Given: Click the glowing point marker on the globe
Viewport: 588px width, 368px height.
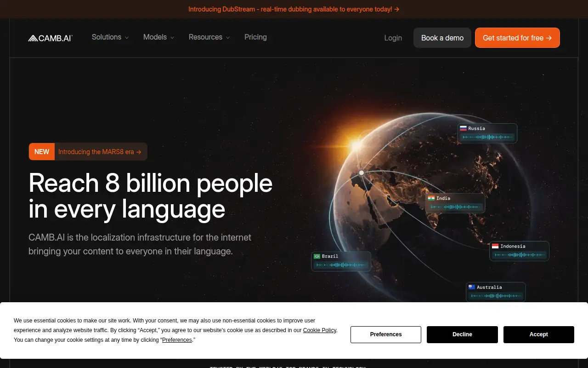Looking at the screenshot, I should [362, 172].
